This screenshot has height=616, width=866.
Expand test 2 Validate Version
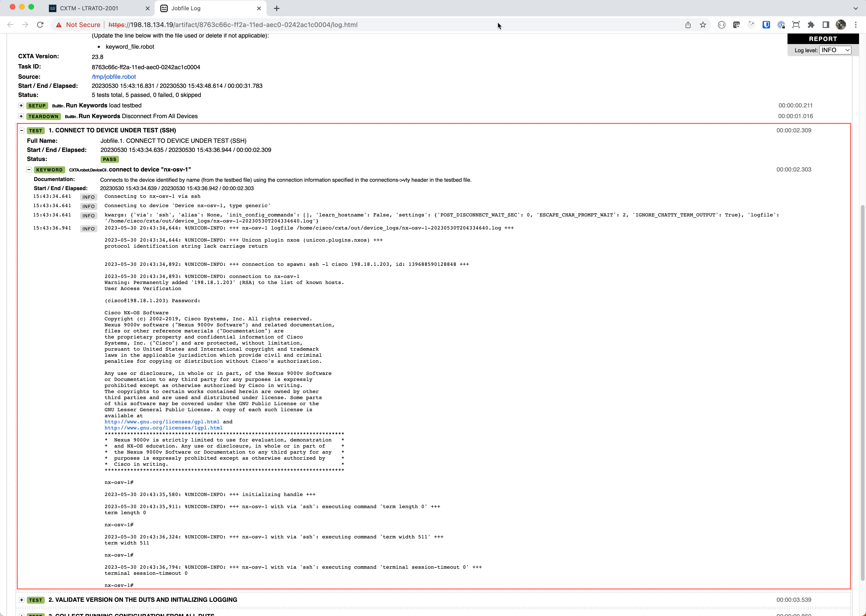pos(22,600)
